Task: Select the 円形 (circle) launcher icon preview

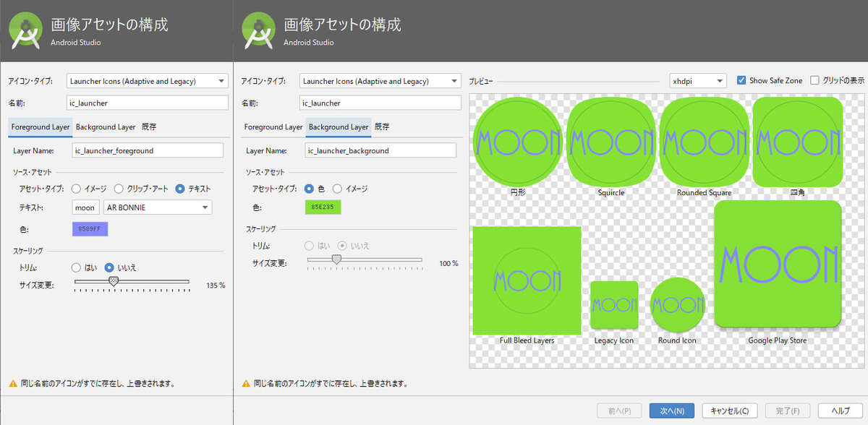Action: click(517, 142)
